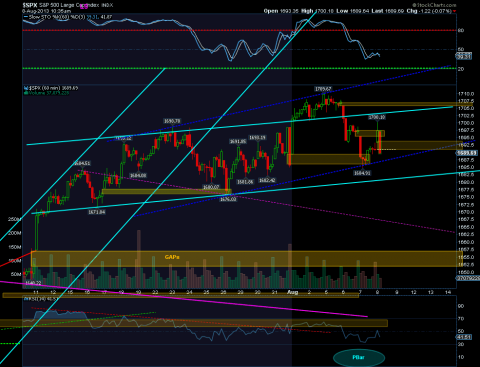Click the Slow STO %K(60) %D(3) legend text
The height and width of the screenshot is (367, 480).
click(x=57, y=17)
